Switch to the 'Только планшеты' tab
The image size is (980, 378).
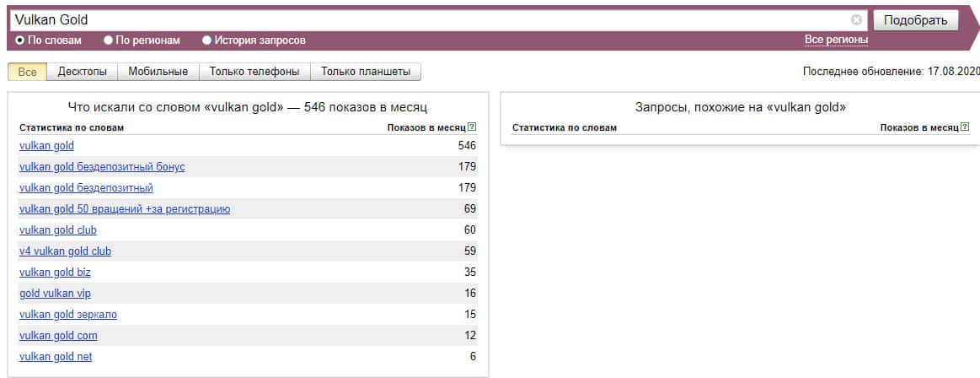coord(366,72)
